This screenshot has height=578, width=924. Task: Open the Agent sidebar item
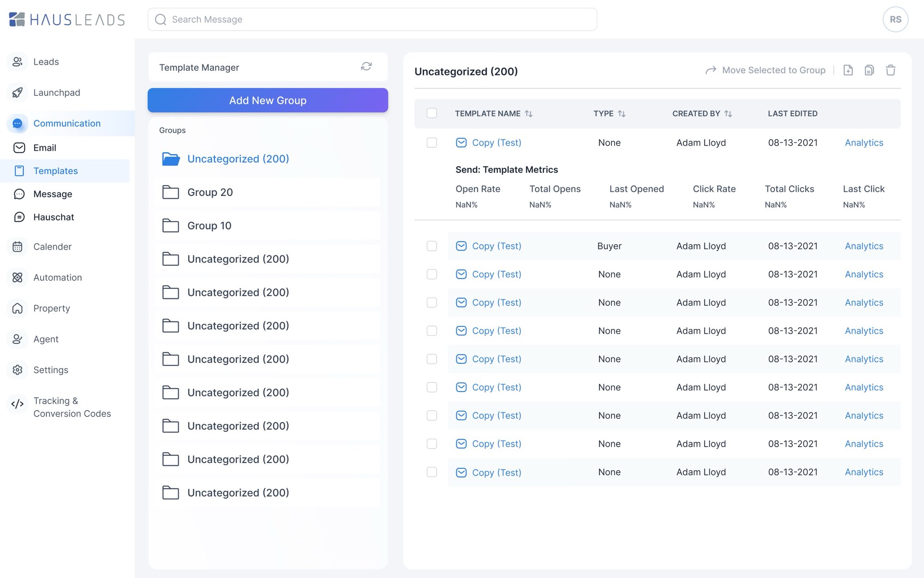46,339
